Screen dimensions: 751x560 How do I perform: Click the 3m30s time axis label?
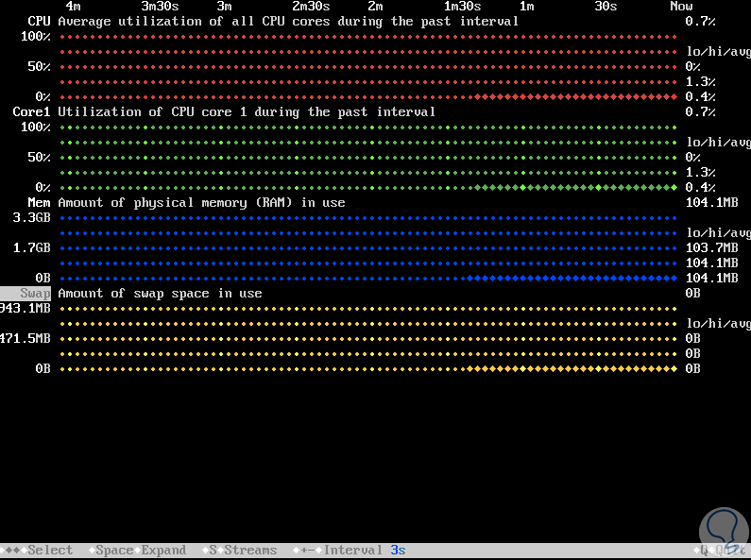(x=160, y=7)
